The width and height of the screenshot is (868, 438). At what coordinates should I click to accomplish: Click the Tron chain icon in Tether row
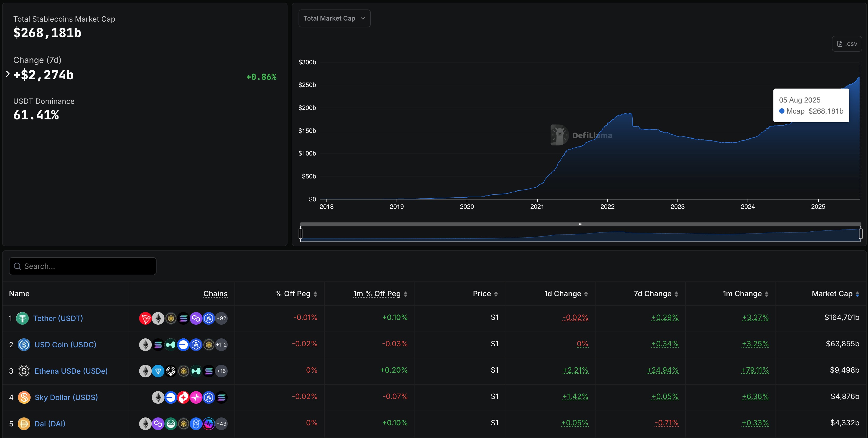pyautogui.click(x=145, y=318)
